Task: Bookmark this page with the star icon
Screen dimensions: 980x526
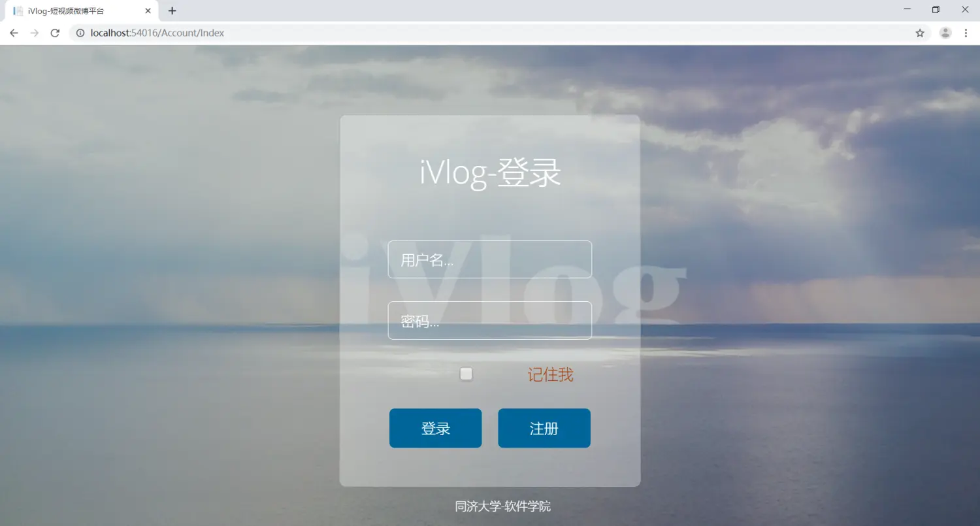Action: tap(920, 33)
